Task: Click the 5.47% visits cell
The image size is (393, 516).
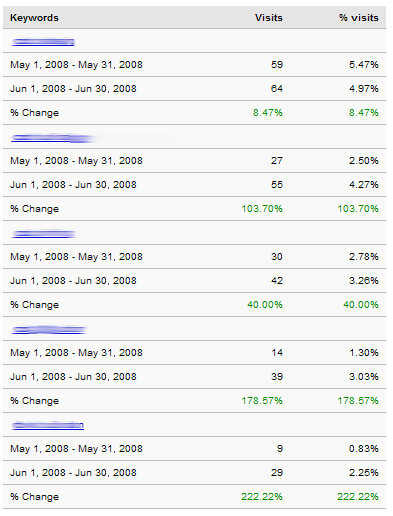Action: (x=364, y=65)
